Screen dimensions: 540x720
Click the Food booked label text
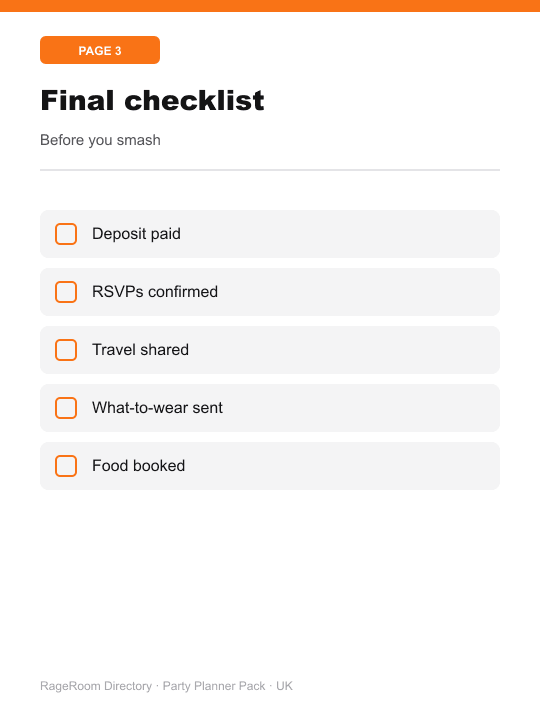(x=139, y=466)
